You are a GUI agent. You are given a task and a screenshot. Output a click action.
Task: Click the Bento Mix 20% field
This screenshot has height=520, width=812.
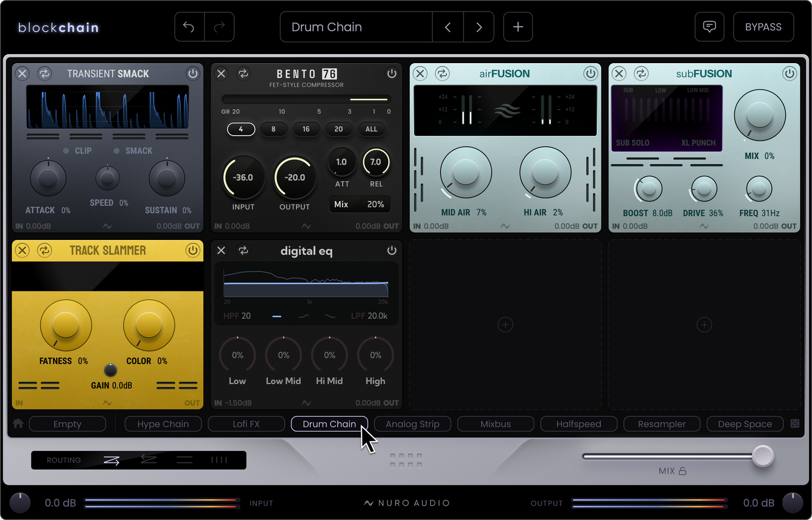point(359,204)
